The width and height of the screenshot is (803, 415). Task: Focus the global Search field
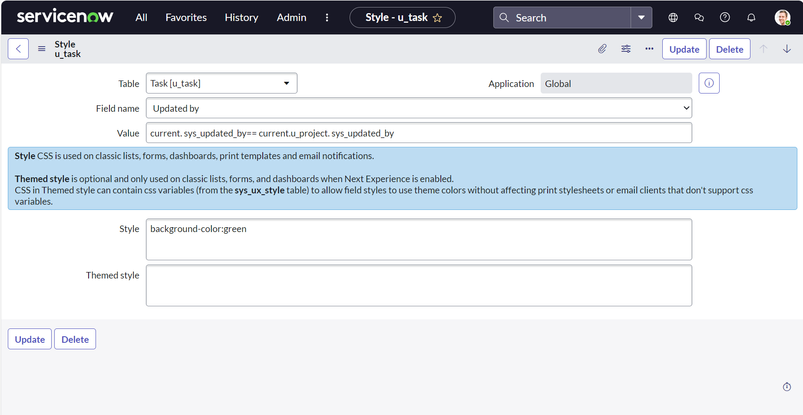tap(562, 17)
